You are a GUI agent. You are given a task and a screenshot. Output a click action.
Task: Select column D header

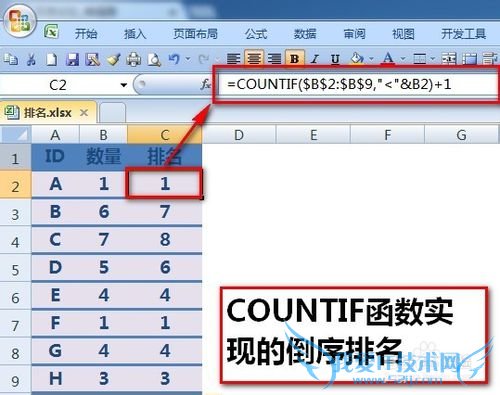(239, 135)
